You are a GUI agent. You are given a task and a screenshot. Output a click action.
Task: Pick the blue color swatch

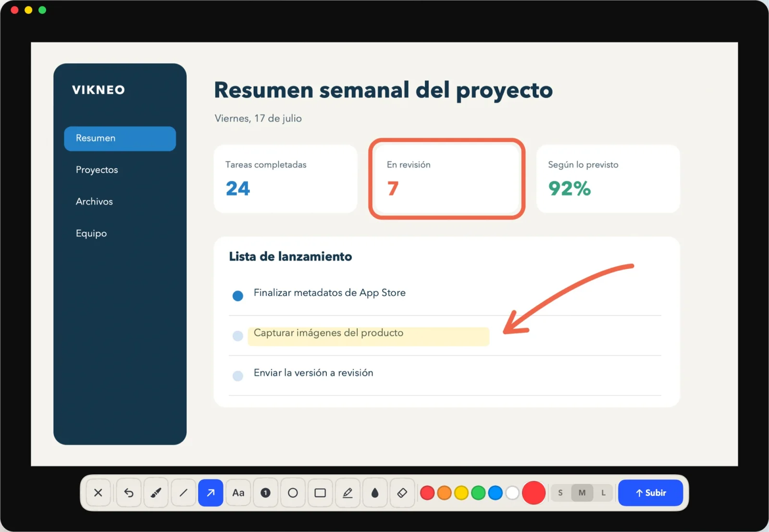tap(496, 493)
